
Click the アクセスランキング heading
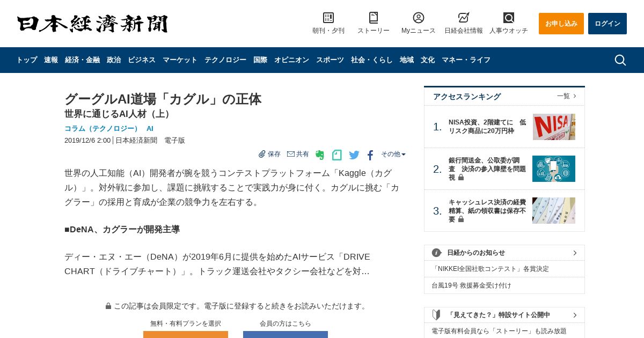467,97
